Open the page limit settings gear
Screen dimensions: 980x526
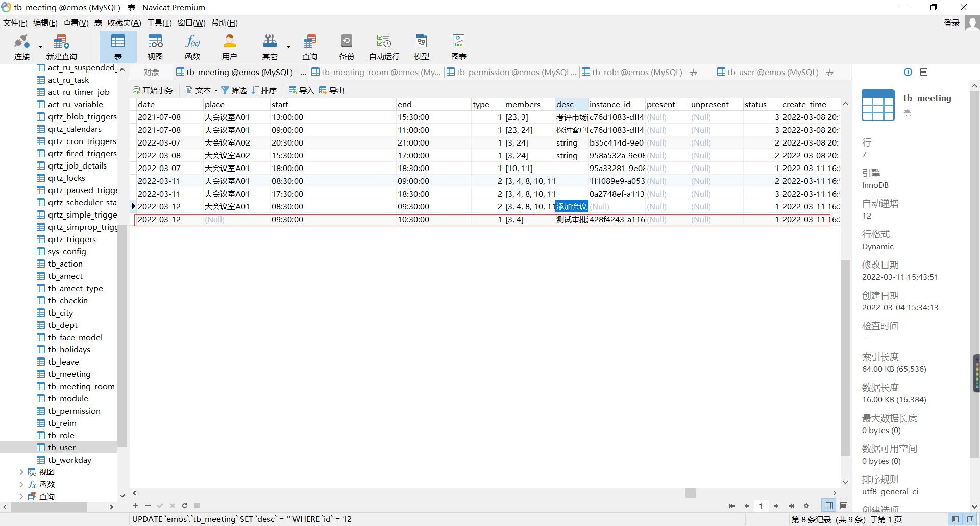[806, 506]
